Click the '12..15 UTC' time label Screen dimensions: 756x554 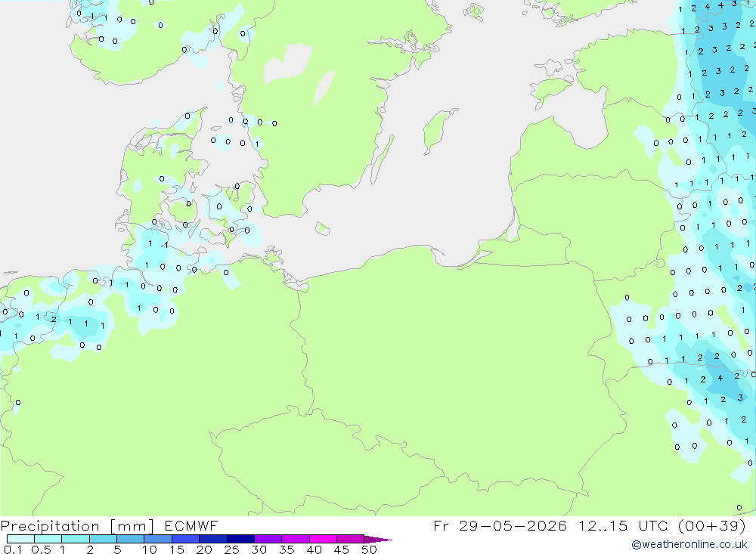click(623, 526)
